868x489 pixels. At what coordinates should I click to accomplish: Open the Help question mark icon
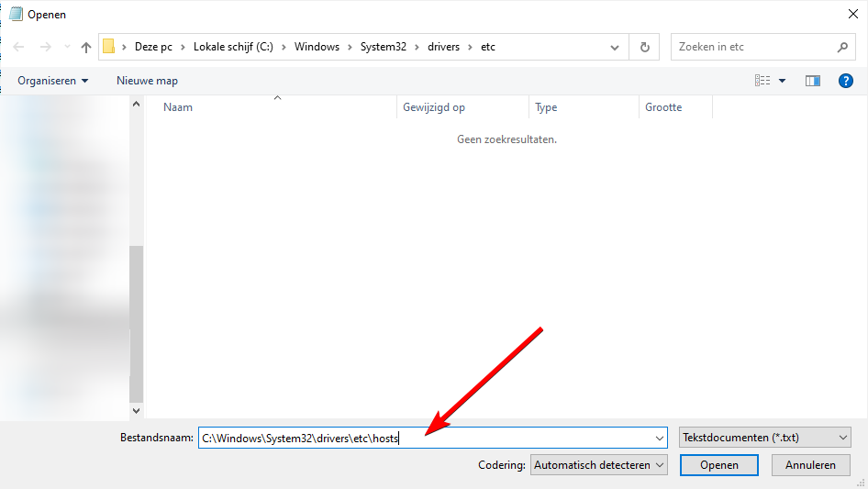coord(846,81)
